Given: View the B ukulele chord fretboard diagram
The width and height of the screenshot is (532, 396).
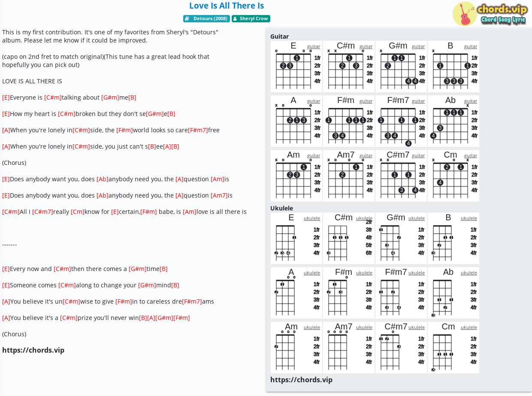Looking at the screenshot, I should click(453, 238).
